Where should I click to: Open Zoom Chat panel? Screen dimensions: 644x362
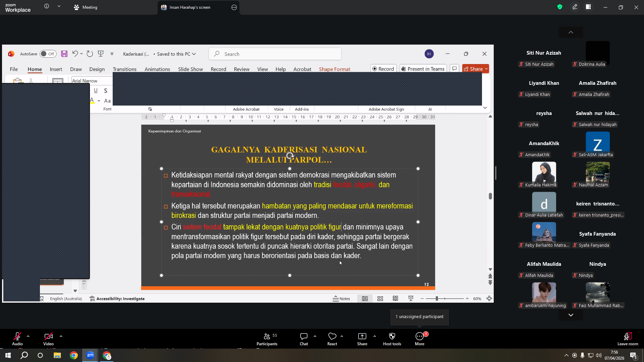pyautogui.click(x=304, y=339)
